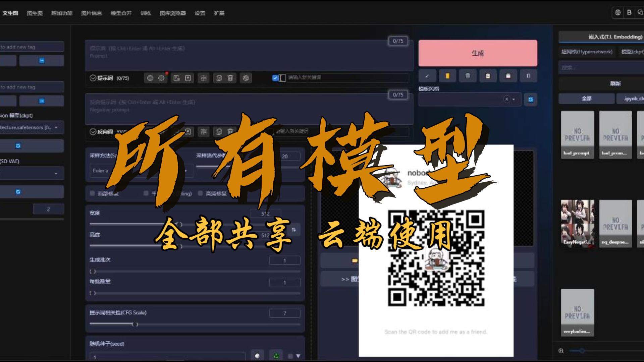Switch to the 图生图 tab
The width and height of the screenshot is (644, 362).
(x=35, y=13)
